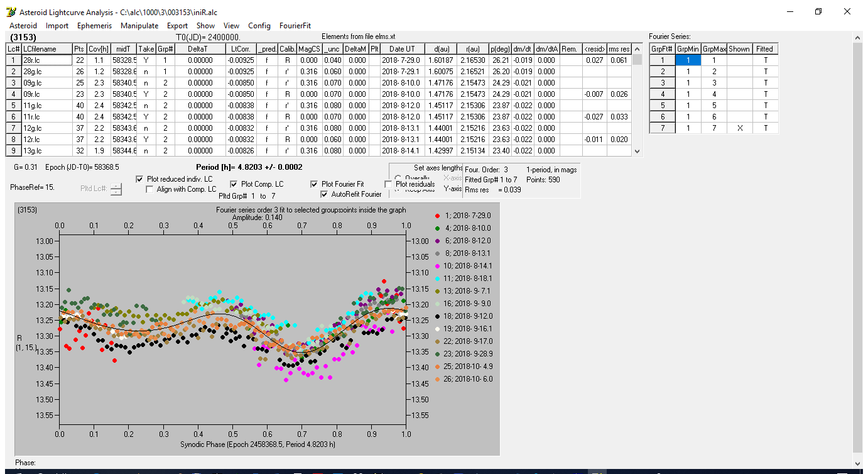Click the lightcurve table scroll up arrow

[638, 49]
